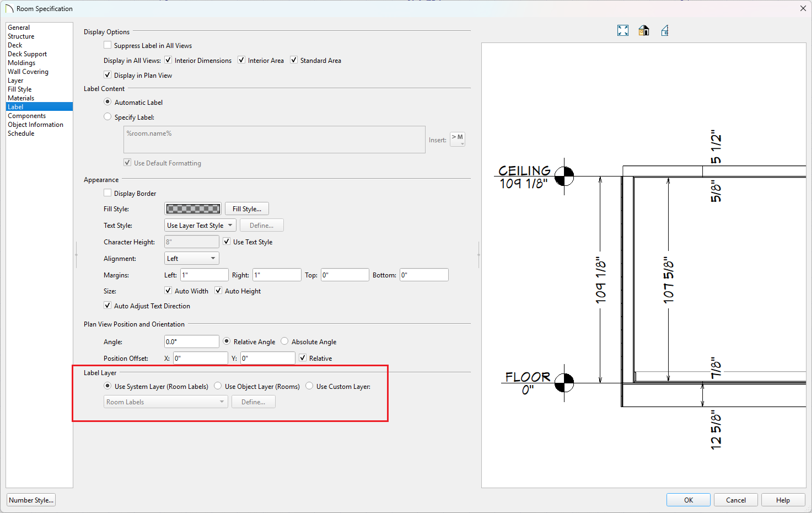Toggle the Interior Dimensions checkbox

tap(168, 60)
